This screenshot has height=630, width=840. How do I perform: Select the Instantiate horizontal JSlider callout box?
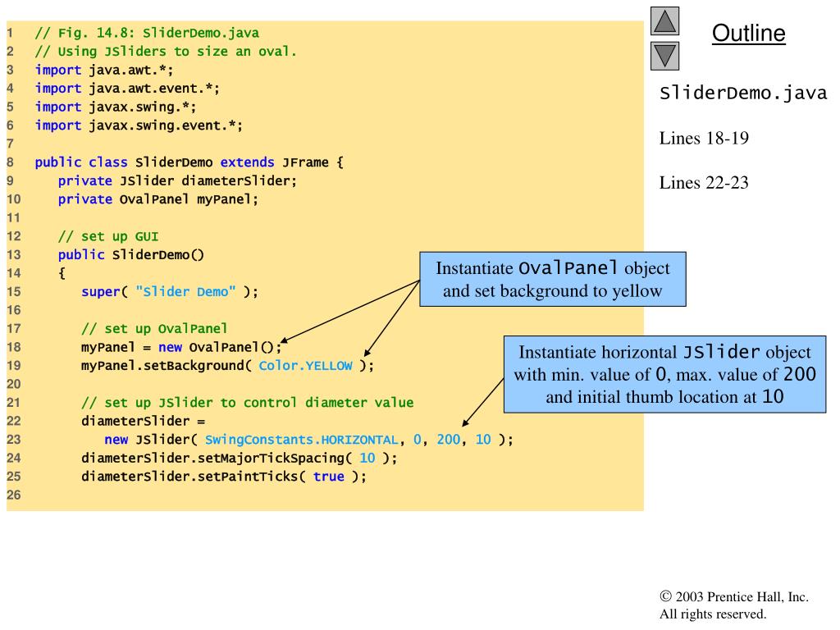coord(664,374)
